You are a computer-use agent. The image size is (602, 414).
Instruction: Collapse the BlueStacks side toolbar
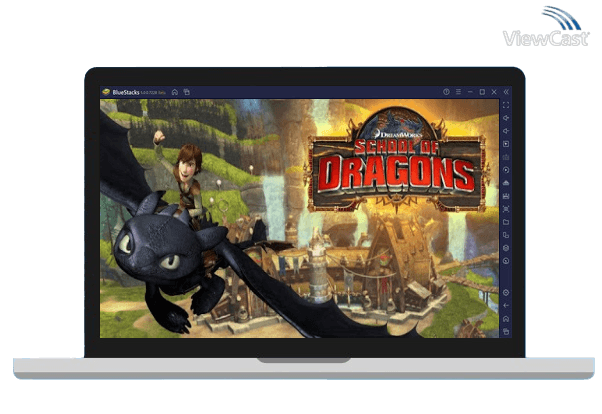506,92
